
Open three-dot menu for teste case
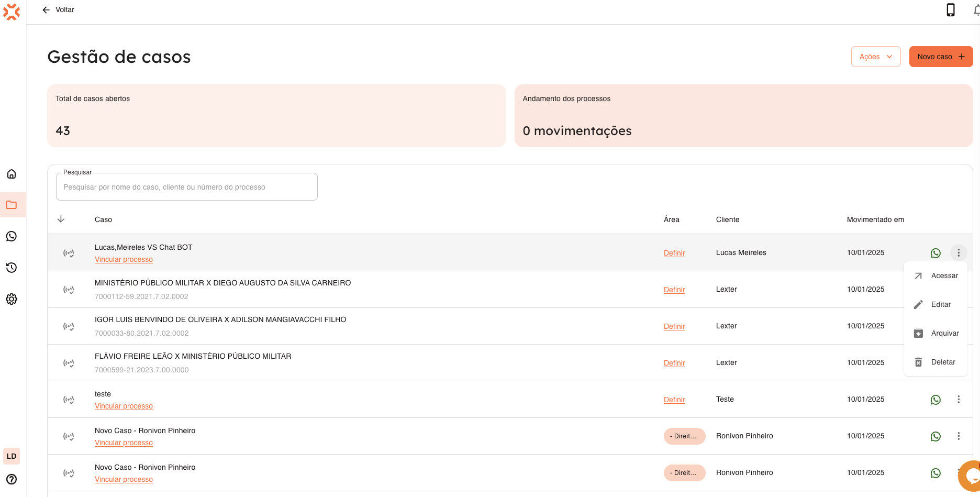(959, 400)
